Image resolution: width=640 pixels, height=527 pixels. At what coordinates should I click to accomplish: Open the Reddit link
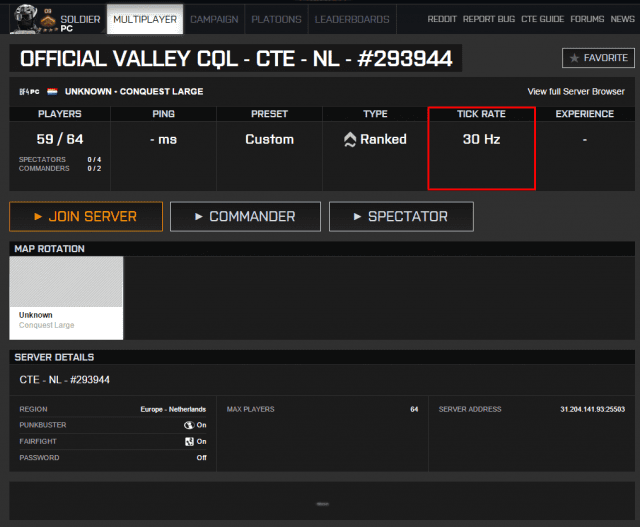[442, 19]
